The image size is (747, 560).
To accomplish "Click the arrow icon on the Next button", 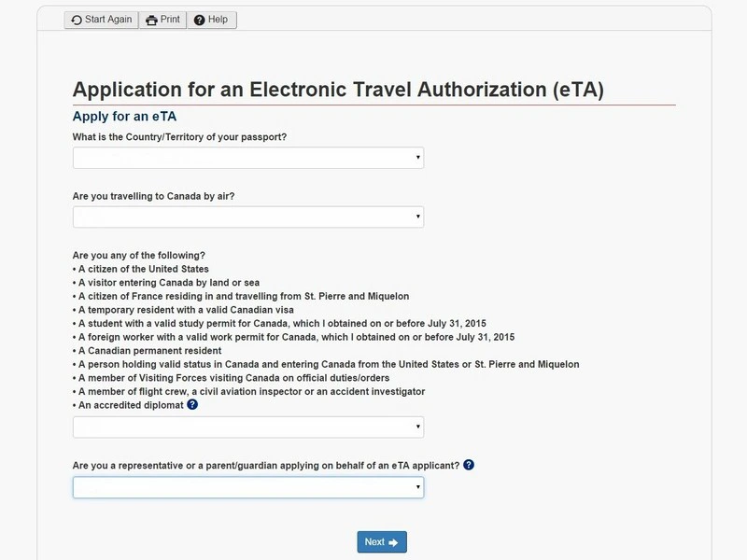I will click(393, 542).
